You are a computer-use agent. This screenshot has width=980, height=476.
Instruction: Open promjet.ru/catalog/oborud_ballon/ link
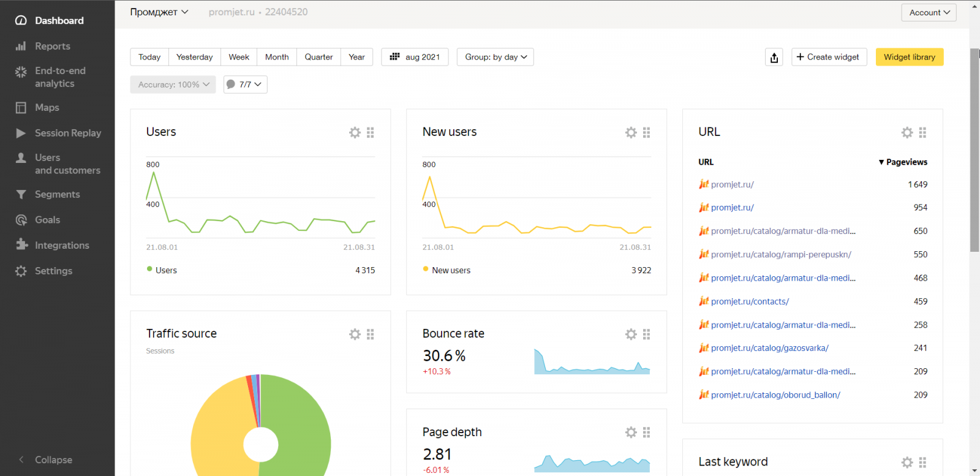click(x=775, y=395)
